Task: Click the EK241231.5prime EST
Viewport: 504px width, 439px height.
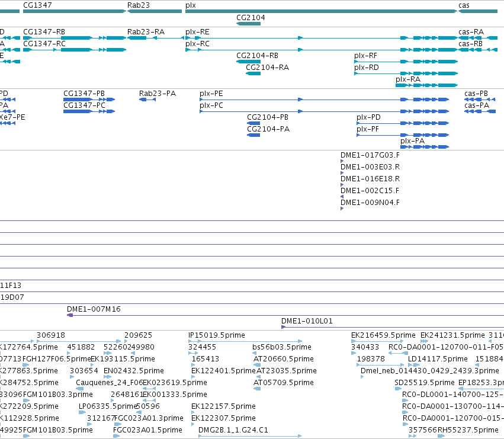Action: [424, 341]
